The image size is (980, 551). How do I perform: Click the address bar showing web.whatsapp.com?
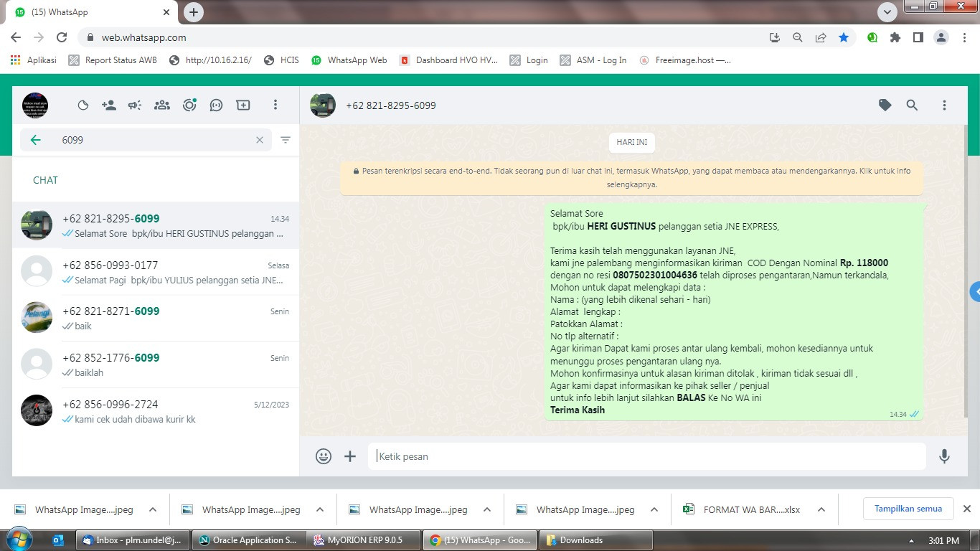(423, 37)
